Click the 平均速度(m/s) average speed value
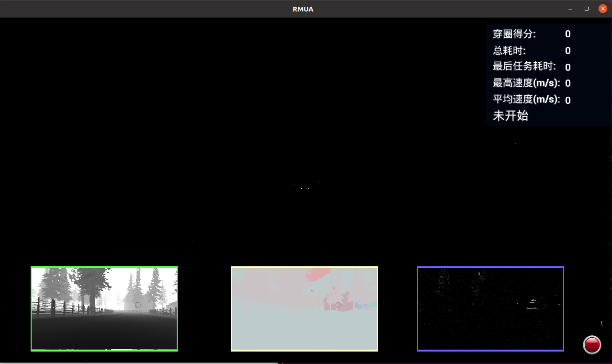Screen dimensions: 612x364 pyautogui.click(x=526, y=100)
